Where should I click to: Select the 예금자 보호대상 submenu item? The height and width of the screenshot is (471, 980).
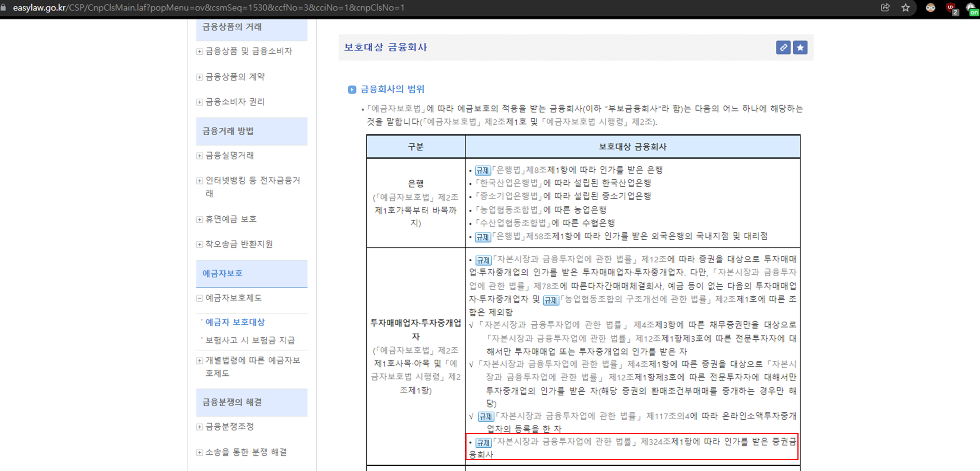coord(235,322)
